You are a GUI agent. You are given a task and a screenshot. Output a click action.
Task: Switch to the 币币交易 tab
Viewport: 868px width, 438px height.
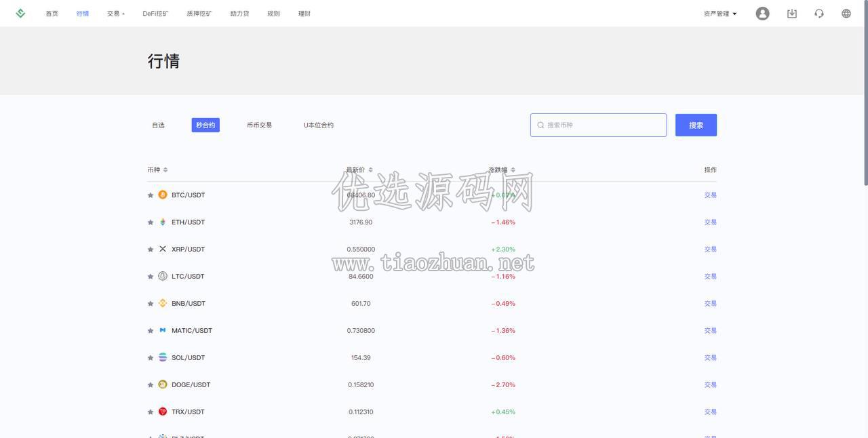tap(259, 125)
